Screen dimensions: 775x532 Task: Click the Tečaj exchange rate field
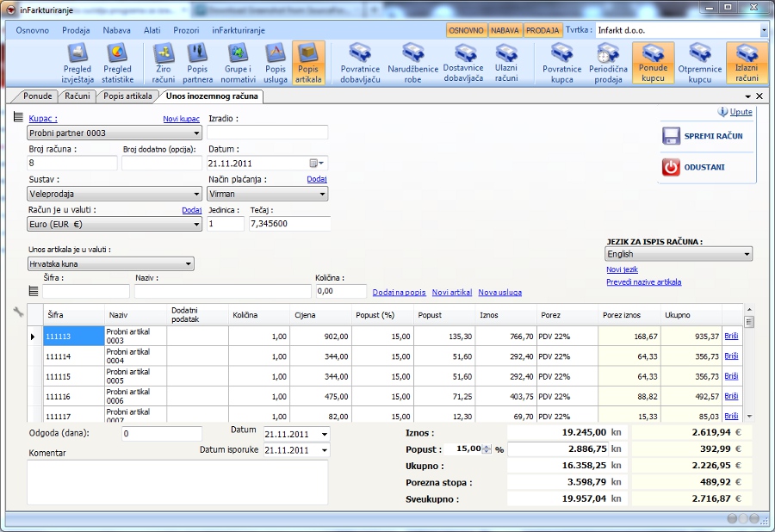[x=289, y=223]
